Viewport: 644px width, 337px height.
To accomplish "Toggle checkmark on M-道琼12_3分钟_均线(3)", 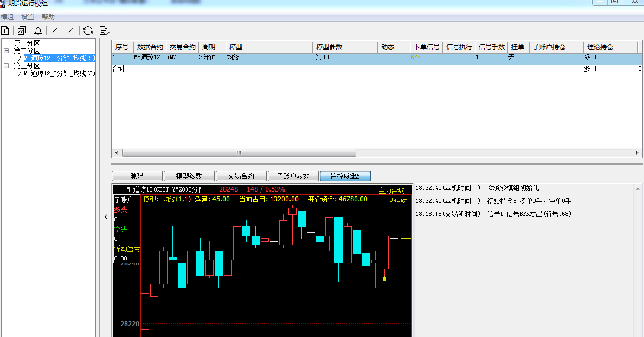I will click(x=19, y=73).
